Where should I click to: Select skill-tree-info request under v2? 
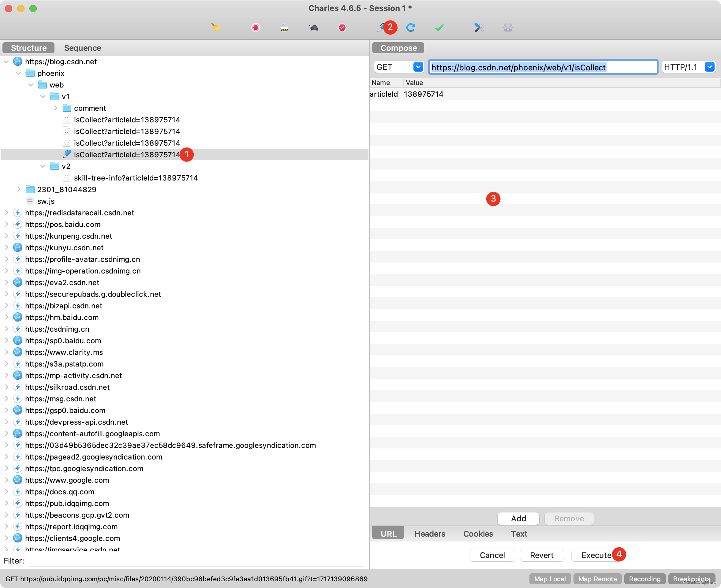[x=136, y=178]
